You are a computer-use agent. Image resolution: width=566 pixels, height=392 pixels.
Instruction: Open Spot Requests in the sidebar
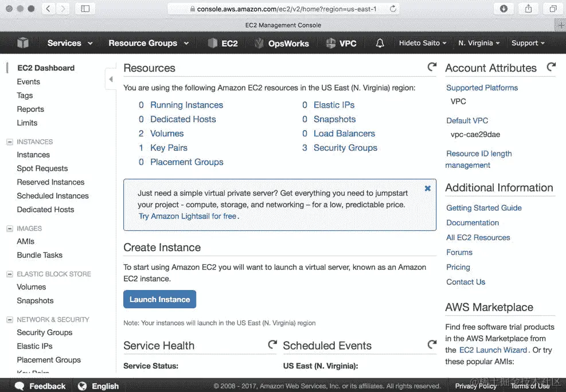coord(42,168)
